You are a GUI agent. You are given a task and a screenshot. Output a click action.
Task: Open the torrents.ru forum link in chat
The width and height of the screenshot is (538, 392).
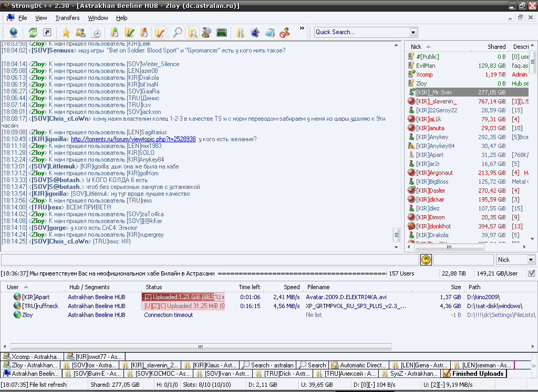(133, 139)
